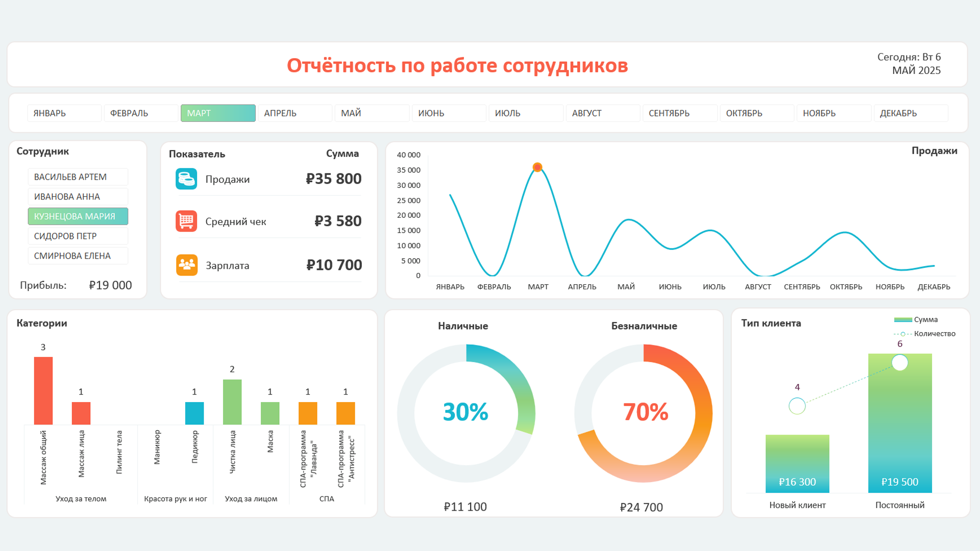The width and height of the screenshot is (980, 551).
Task: Click the Сумма column heading
Action: (342, 154)
